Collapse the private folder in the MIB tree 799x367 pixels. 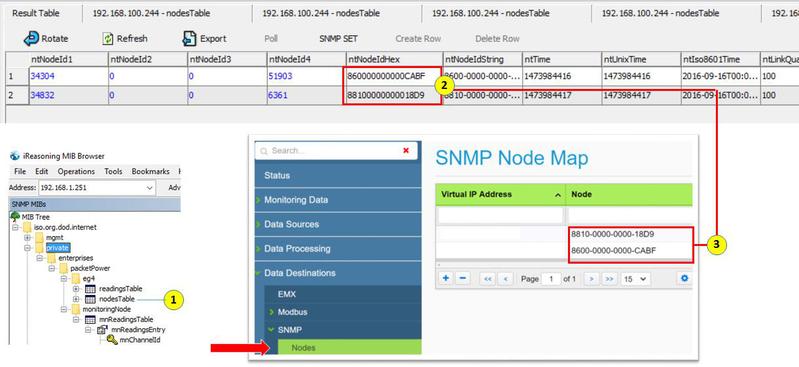point(26,248)
